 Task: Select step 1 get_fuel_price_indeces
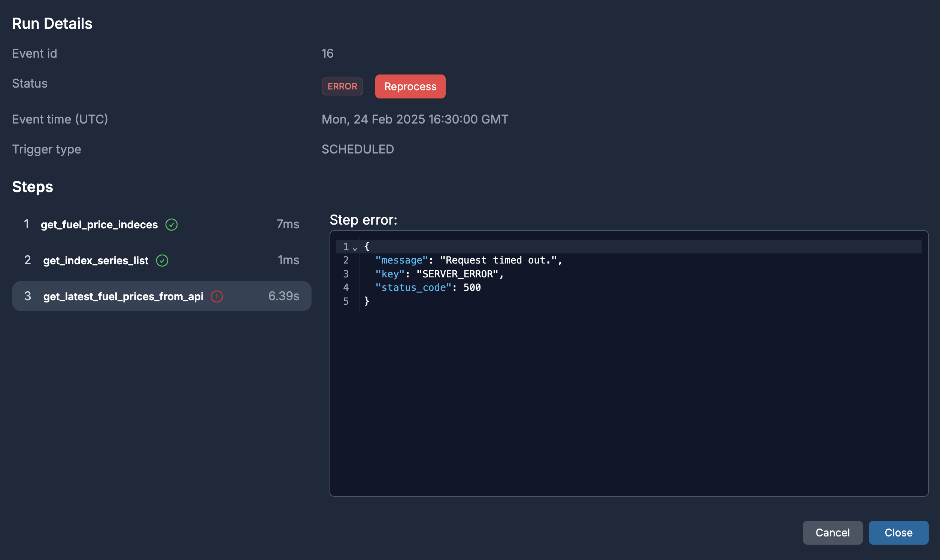pyautogui.click(x=99, y=224)
